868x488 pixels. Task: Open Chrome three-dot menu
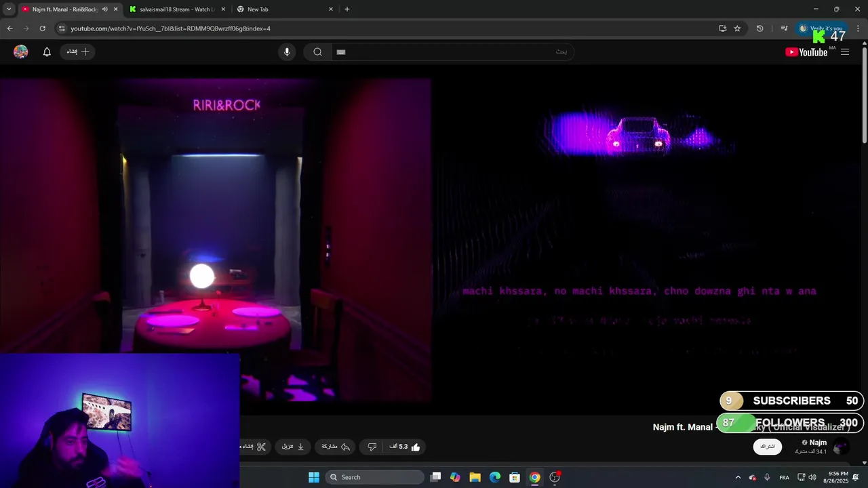(858, 28)
